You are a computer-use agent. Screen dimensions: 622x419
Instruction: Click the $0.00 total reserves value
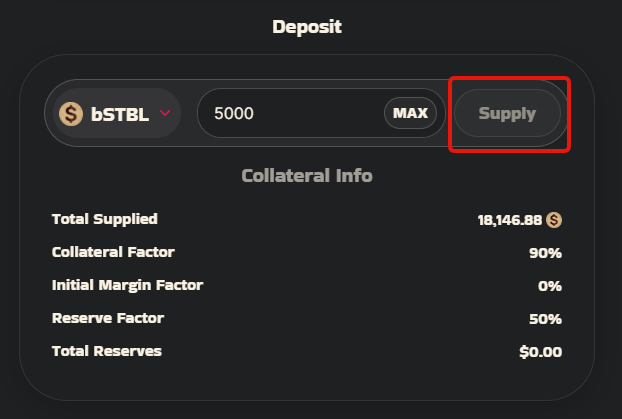click(x=540, y=352)
